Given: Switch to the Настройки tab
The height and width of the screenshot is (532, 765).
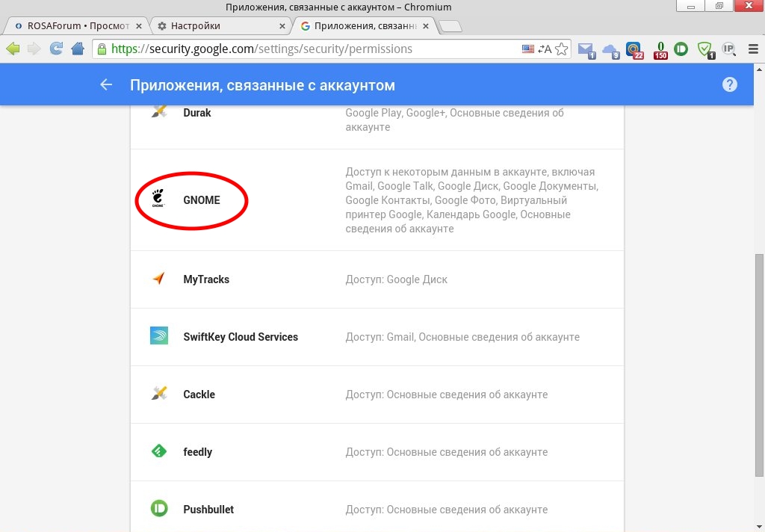Looking at the screenshot, I should 219,26.
